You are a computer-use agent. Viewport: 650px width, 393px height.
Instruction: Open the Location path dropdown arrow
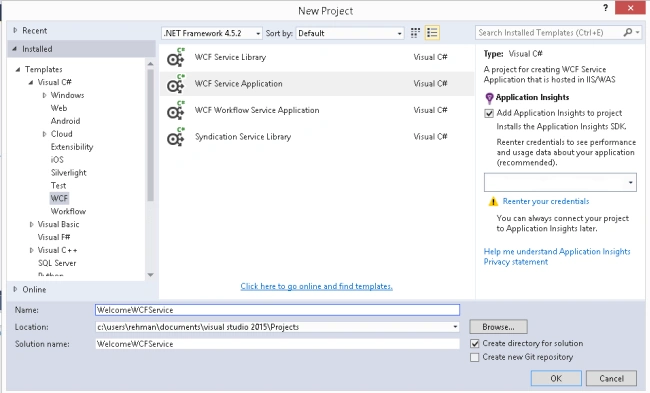455,327
